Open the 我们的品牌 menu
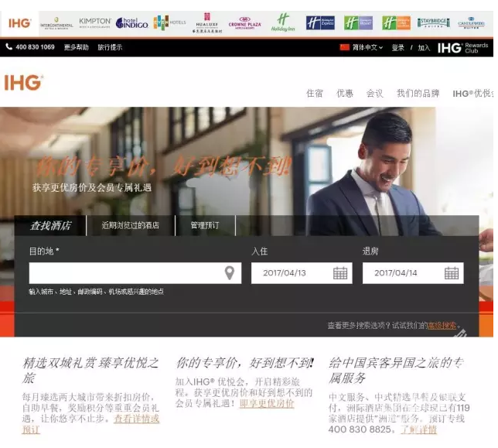The image size is (498, 448). click(418, 93)
